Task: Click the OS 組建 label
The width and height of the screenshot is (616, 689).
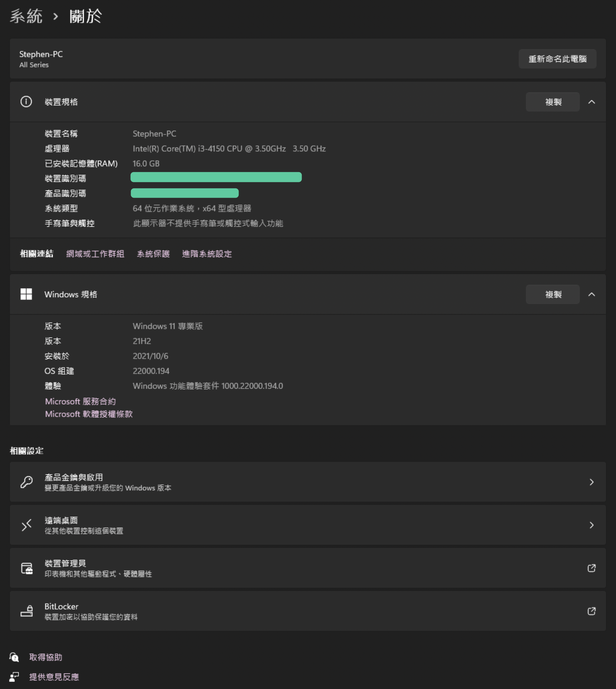Action: tap(59, 371)
